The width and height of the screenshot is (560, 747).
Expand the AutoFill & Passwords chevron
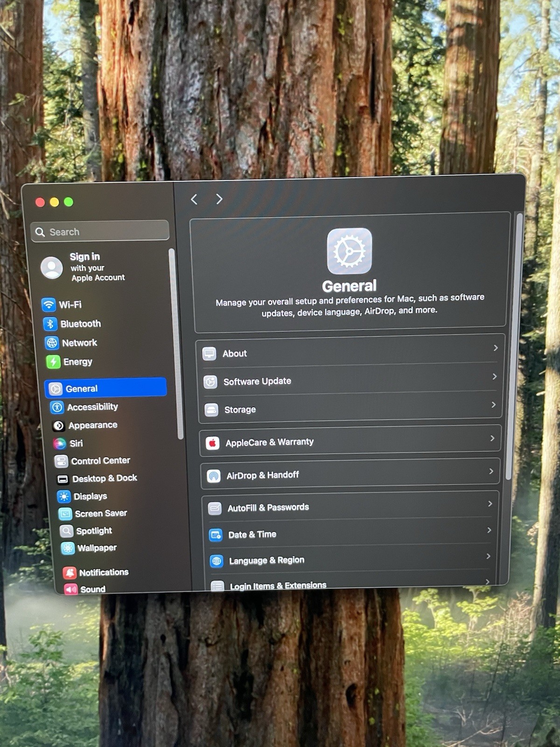(490, 504)
